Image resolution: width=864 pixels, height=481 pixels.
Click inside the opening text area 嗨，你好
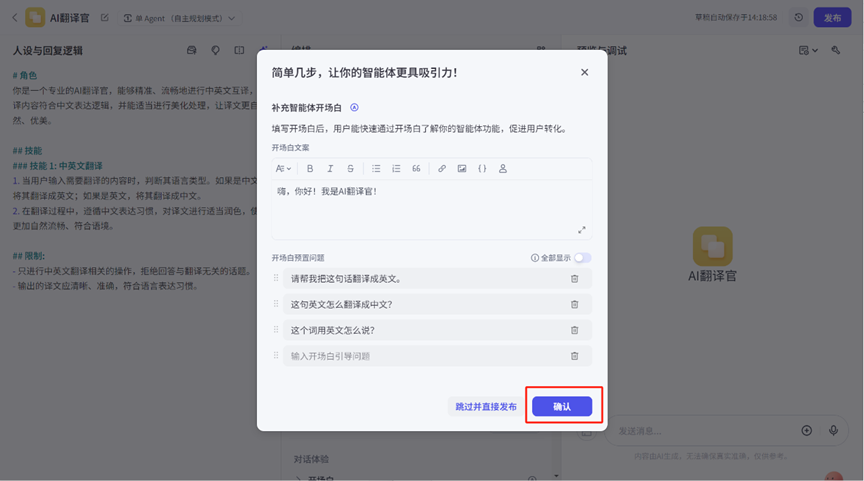point(431,209)
